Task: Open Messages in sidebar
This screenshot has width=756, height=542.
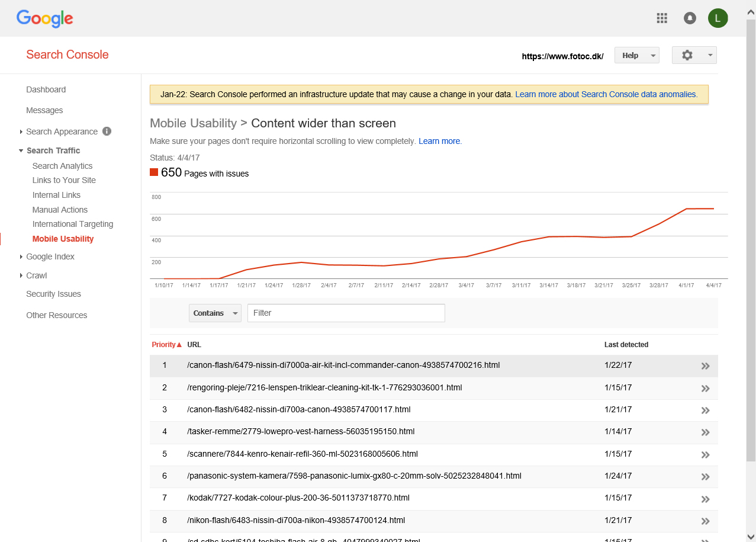Action: click(44, 110)
